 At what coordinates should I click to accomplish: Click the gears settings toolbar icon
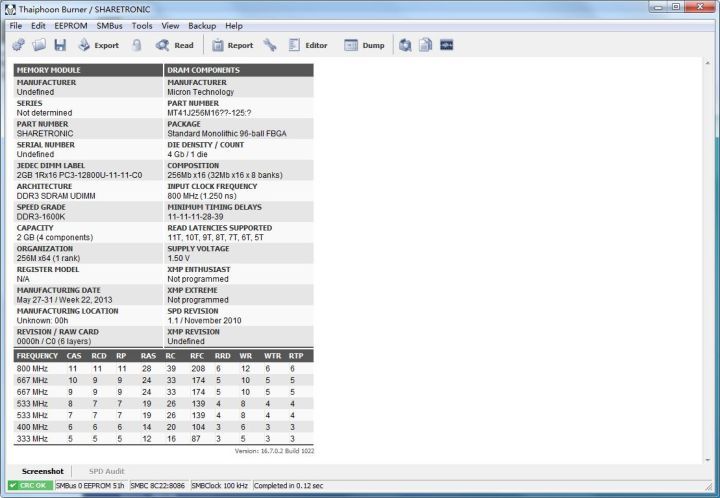point(18,45)
